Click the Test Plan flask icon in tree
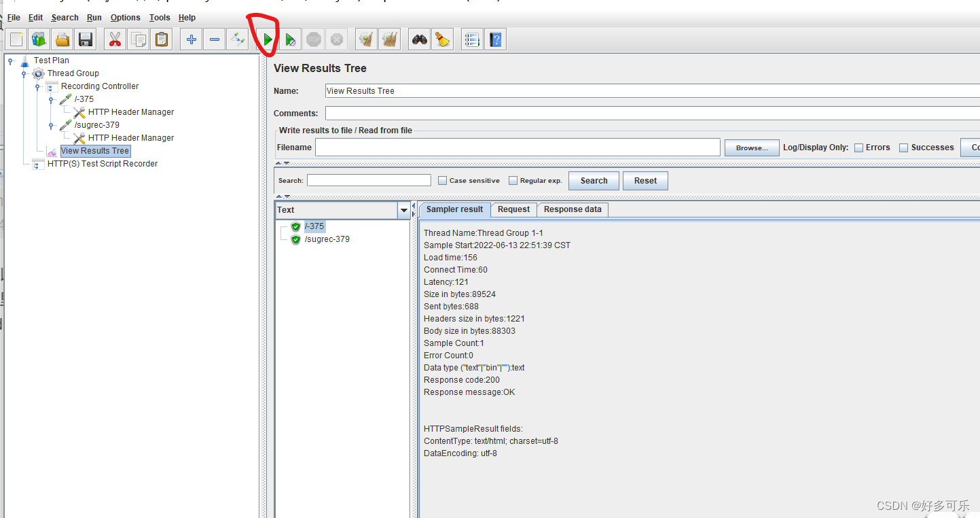Screen dimensions: 980x518 coord(25,61)
